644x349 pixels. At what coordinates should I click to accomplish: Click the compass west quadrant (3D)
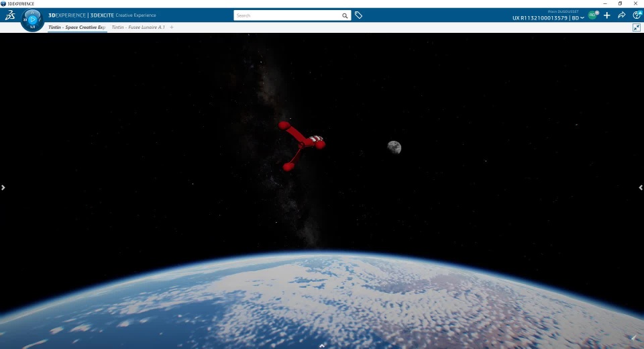click(x=25, y=19)
